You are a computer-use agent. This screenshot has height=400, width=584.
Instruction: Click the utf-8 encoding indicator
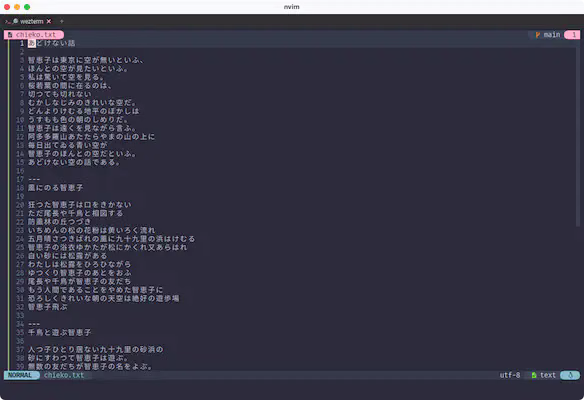coord(510,375)
